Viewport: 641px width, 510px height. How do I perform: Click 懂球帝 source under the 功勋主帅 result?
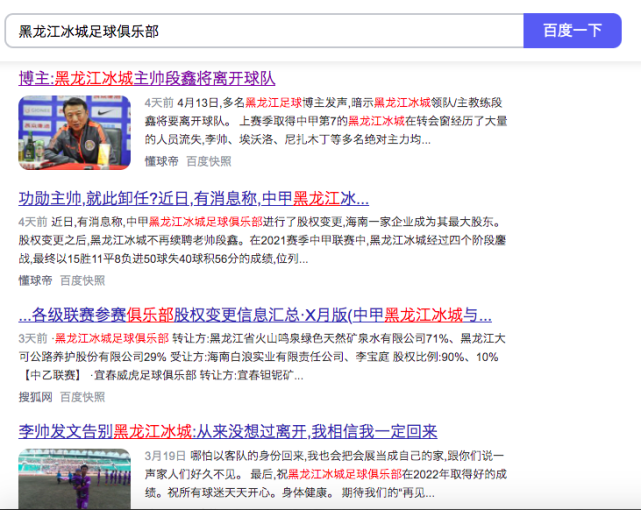point(35,280)
